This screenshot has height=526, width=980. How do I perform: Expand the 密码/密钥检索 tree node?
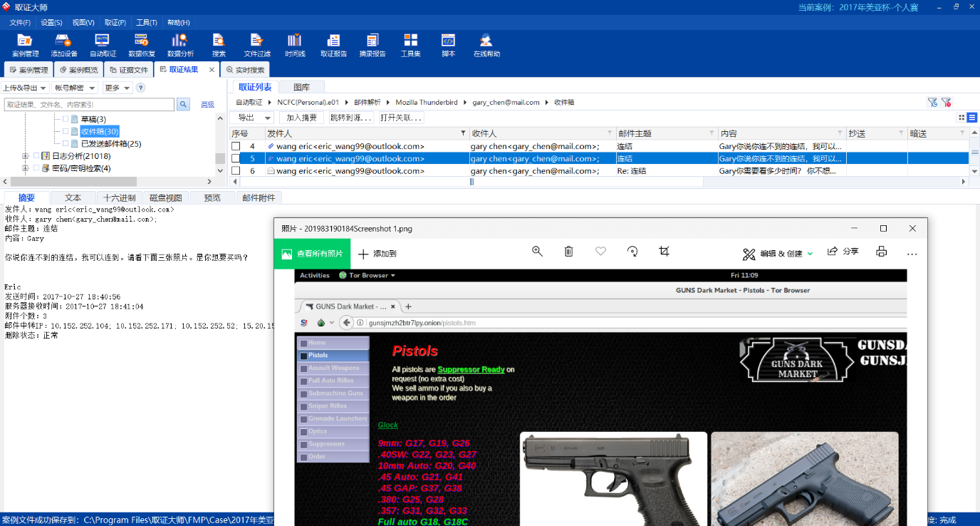point(26,168)
